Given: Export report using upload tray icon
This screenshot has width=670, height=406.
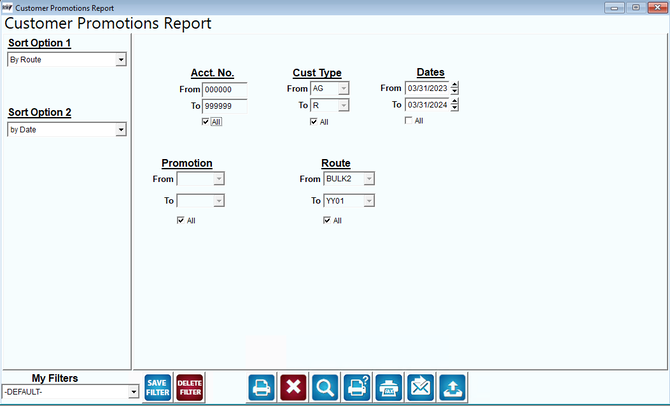Looking at the screenshot, I should (x=453, y=388).
